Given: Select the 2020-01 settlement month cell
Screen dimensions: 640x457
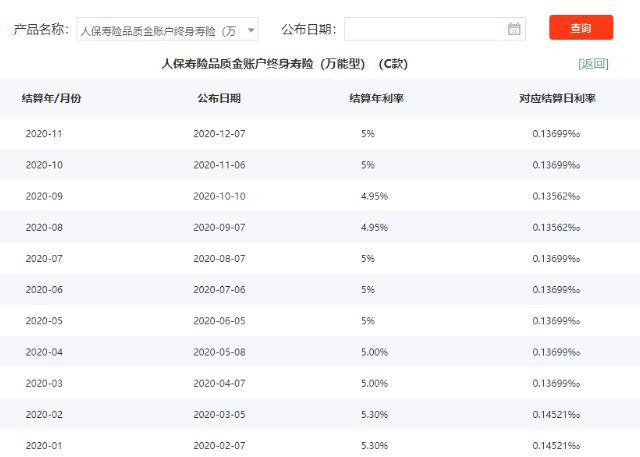Looking at the screenshot, I should pos(44,446).
